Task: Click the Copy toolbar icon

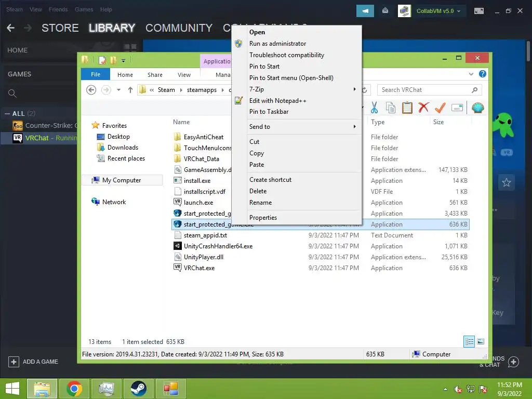Action: [x=391, y=108]
